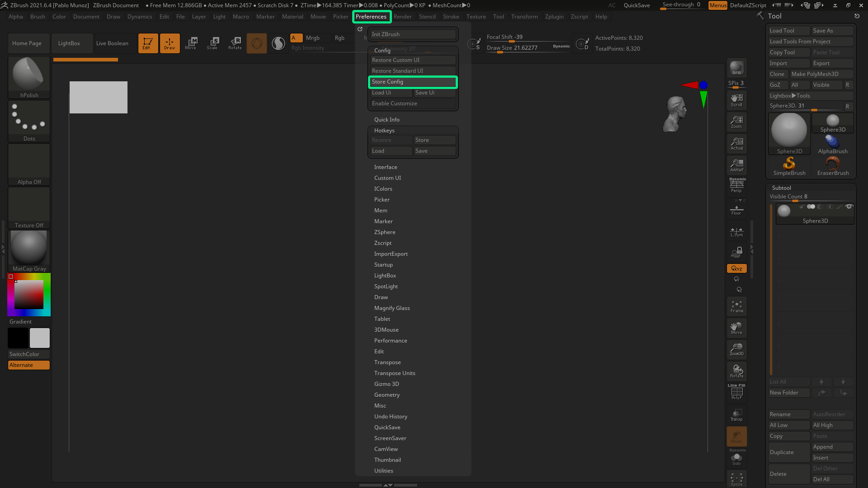
Task: Select the Draw mode button
Action: 170,43
